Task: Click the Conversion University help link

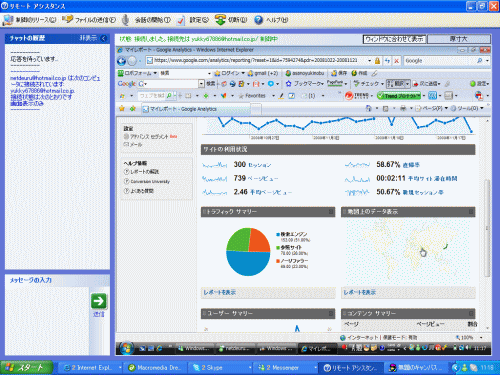Action: (150, 182)
